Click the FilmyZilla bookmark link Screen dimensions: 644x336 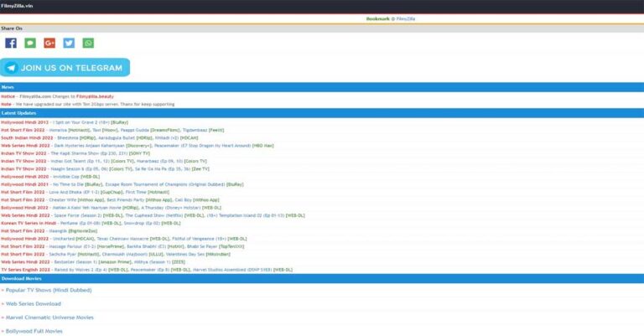point(405,19)
